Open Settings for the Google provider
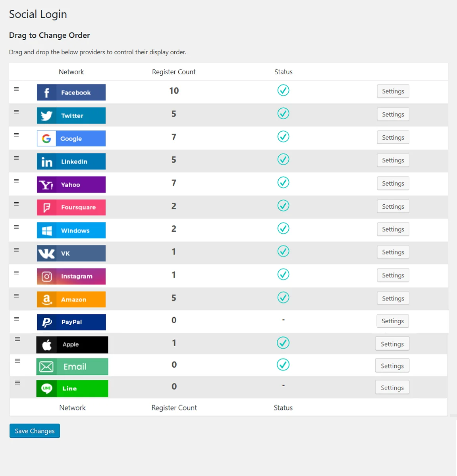Image resolution: width=457 pixels, height=476 pixels. [393, 137]
